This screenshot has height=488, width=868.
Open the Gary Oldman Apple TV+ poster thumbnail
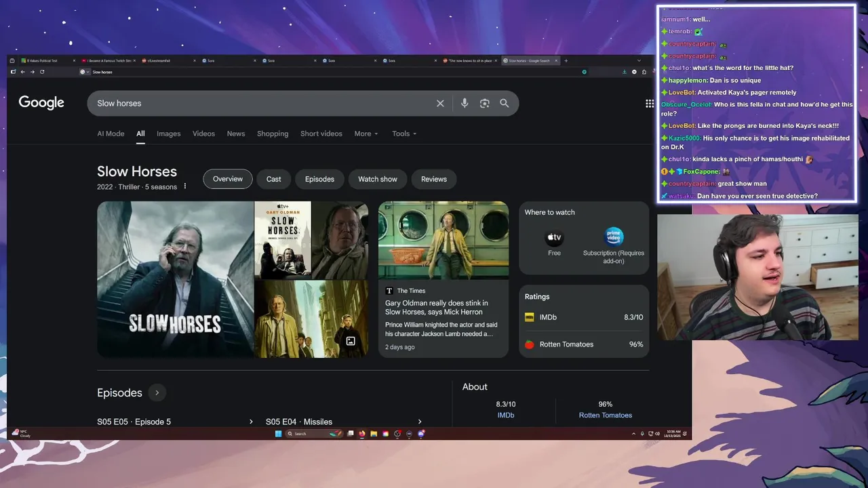283,240
